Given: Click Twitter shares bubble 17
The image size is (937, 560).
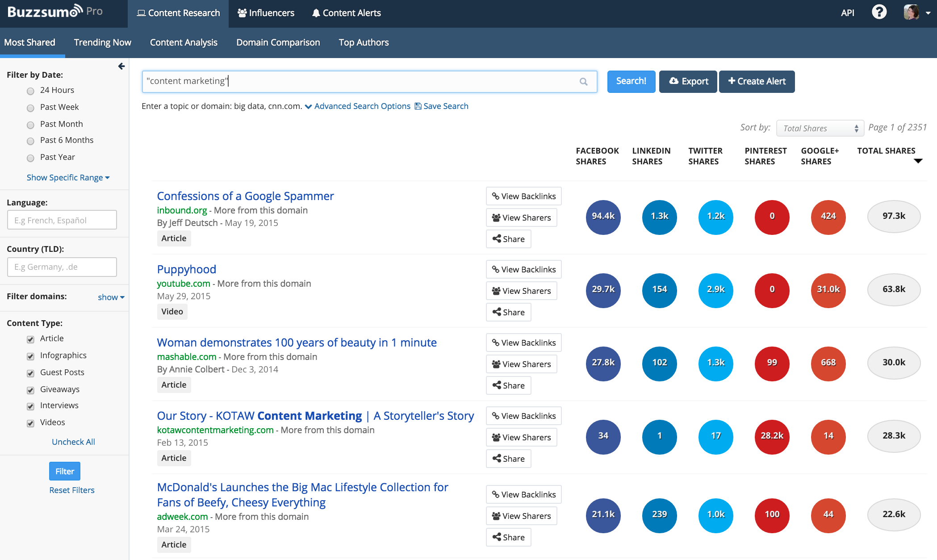Looking at the screenshot, I should [715, 437].
